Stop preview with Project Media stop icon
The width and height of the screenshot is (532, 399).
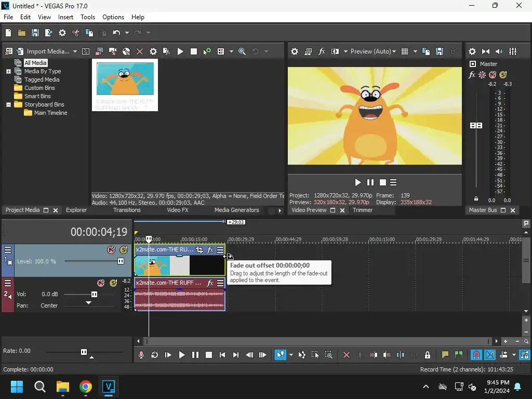[194, 51]
